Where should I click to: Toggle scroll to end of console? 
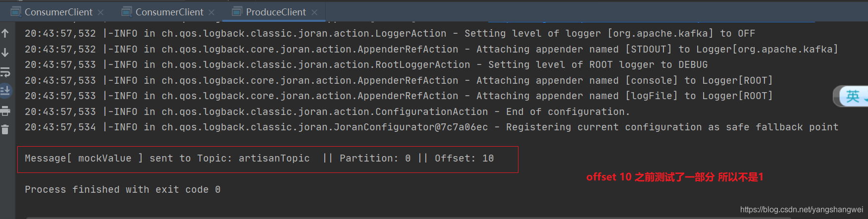tap(5, 91)
